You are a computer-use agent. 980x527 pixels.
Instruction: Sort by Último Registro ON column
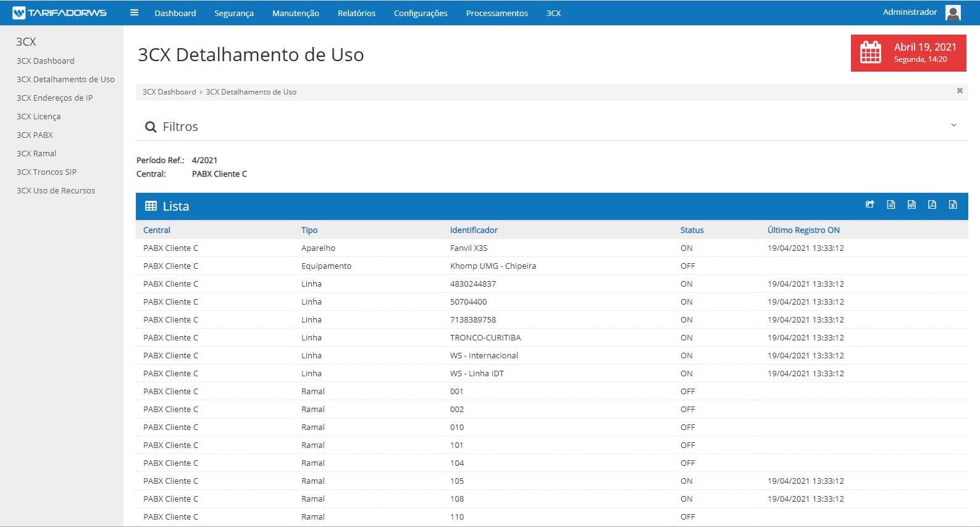point(803,230)
